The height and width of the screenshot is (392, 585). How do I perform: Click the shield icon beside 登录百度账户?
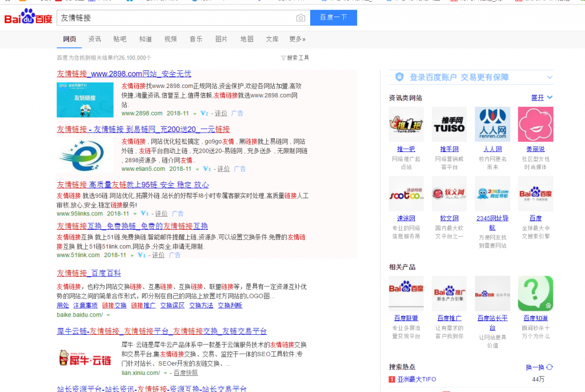click(x=399, y=77)
